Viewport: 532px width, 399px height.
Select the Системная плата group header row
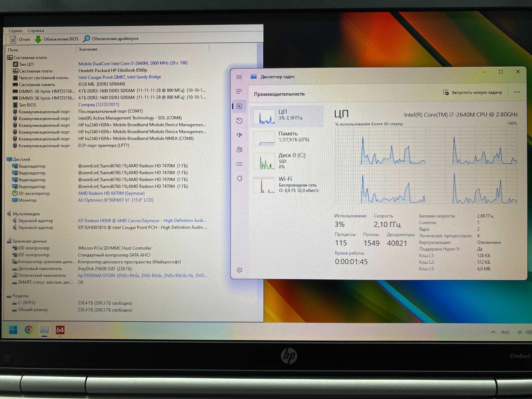pyautogui.click(x=27, y=58)
